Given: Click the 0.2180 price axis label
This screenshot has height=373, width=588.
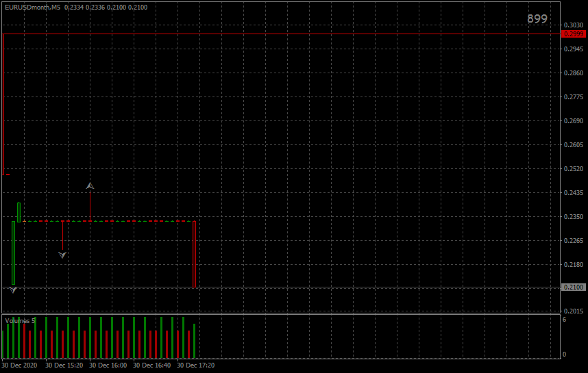Looking at the screenshot, I should (x=574, y=265).
